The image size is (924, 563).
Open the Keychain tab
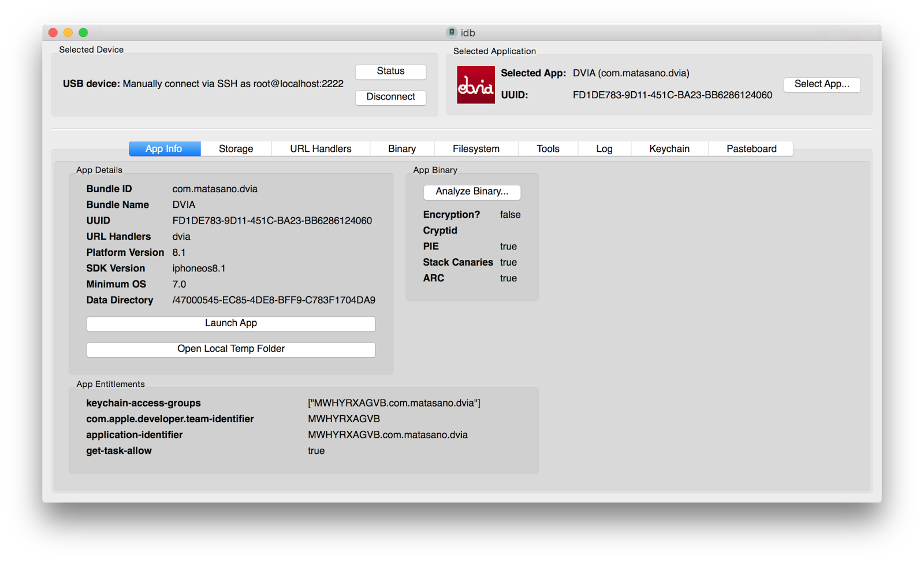pyautogui.click(x=669, y=148)
